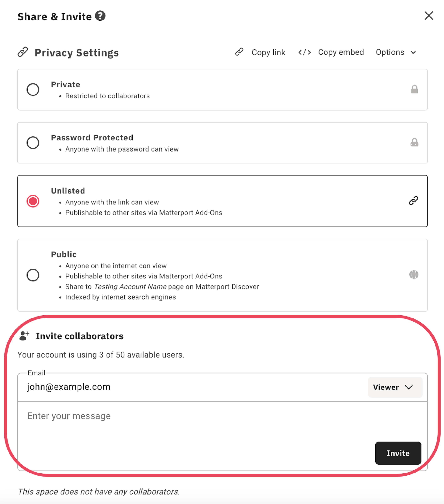The image size is (444, 504).
Task: Click the Email input field
Action: pos(192,387)
